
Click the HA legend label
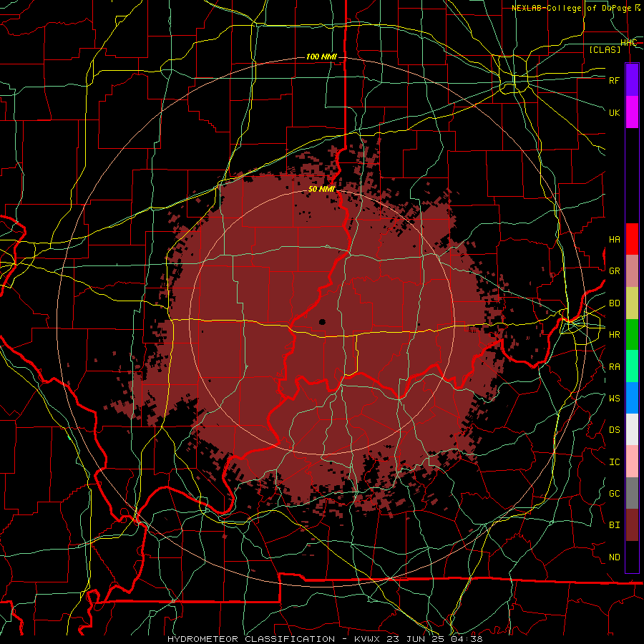(614, 240)
